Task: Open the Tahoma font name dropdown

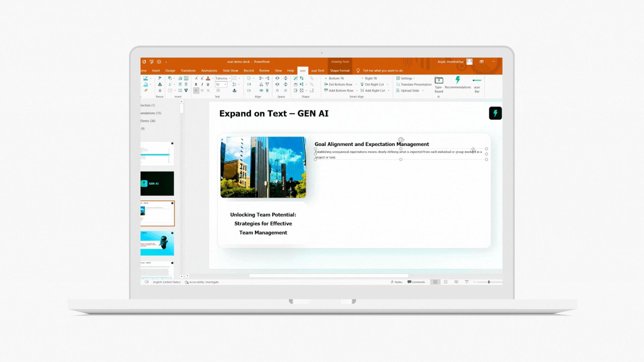Action: pyautogui.click(x=230, y=78)
